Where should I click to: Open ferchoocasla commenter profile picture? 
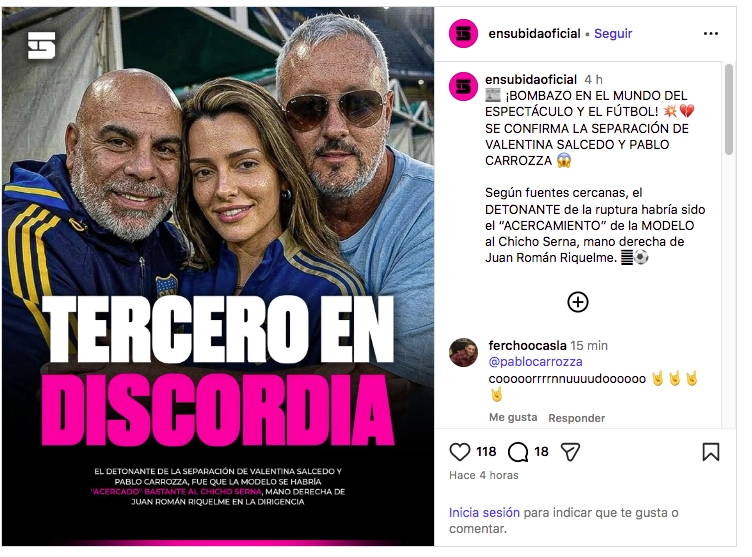pos(463,352)
